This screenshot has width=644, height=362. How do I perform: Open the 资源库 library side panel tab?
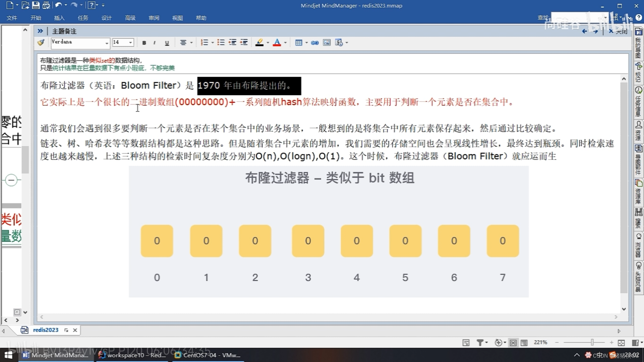639,192
